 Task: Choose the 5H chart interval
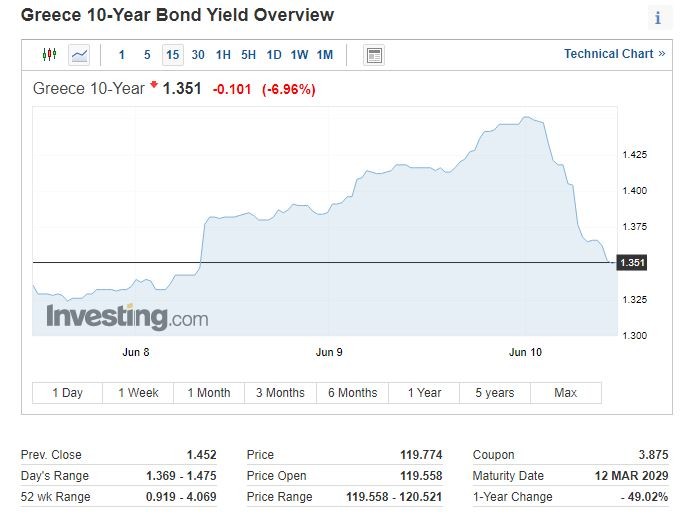(x=248, y=55)
